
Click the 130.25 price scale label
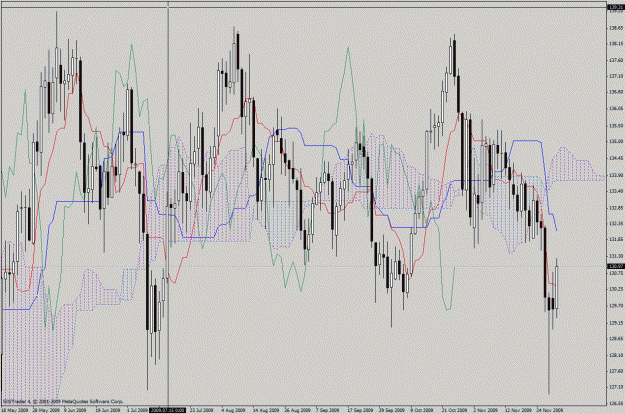[x=616, y=289]
